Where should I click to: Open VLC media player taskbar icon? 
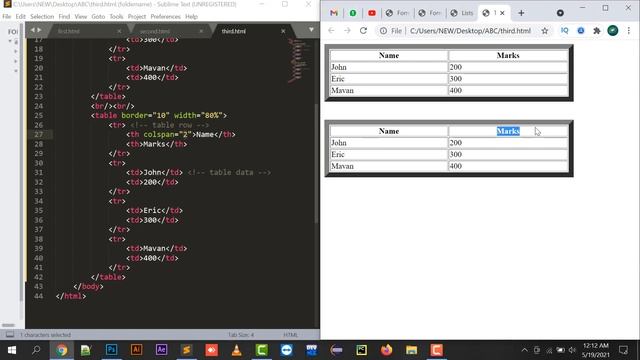click(x=236, y=350)
